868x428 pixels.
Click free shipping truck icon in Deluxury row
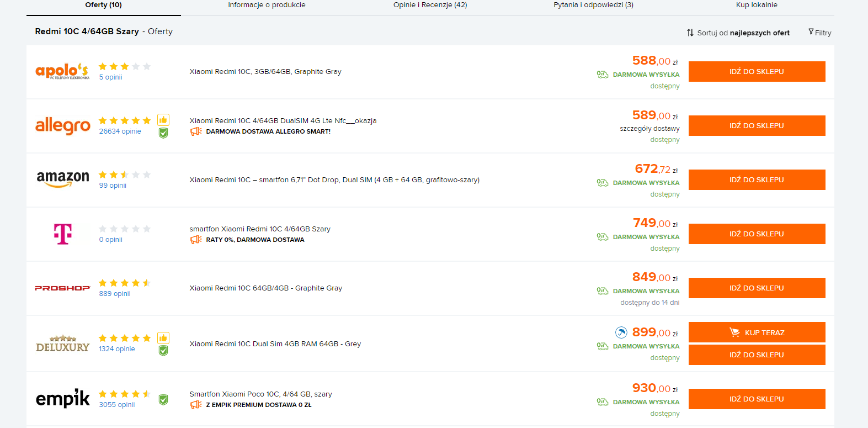click(603, 346)
